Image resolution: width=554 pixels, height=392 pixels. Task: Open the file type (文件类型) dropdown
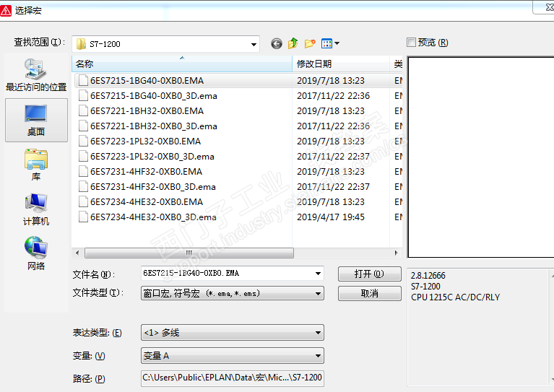tap(233, 294)
